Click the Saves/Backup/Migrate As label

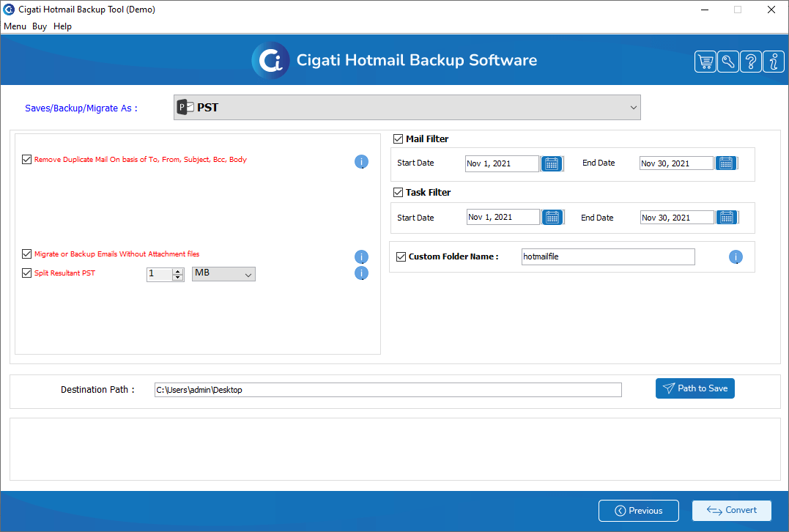click(81, 108)
